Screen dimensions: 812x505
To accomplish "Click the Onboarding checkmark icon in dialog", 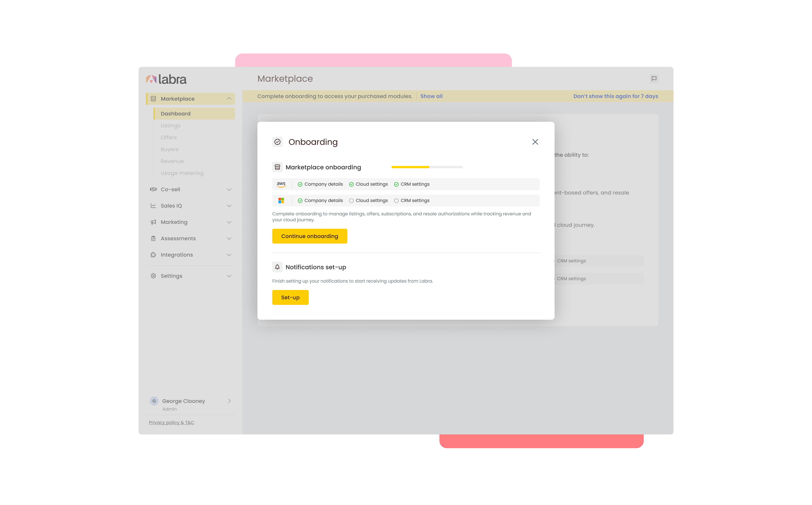I will click(x=277, y=142).
